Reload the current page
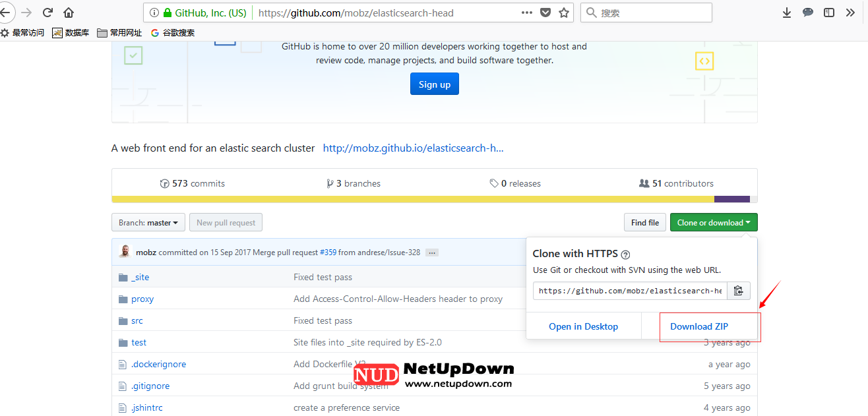 47,13
